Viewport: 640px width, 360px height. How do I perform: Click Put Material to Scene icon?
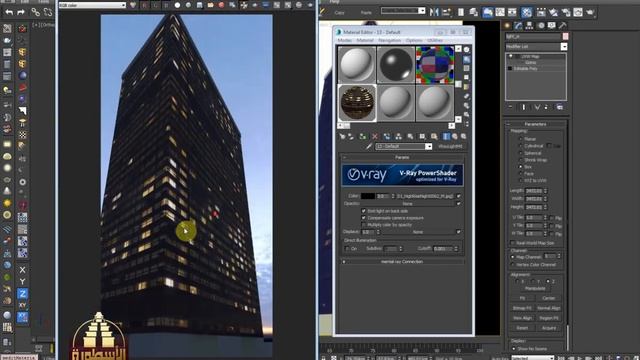point(351,136)
